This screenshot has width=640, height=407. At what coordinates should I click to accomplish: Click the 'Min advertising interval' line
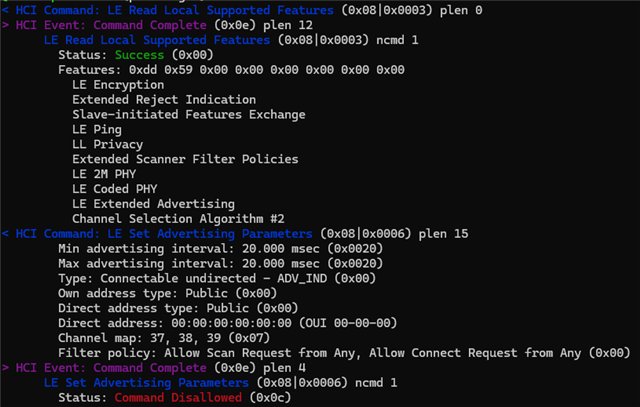[x=220, y=249]
